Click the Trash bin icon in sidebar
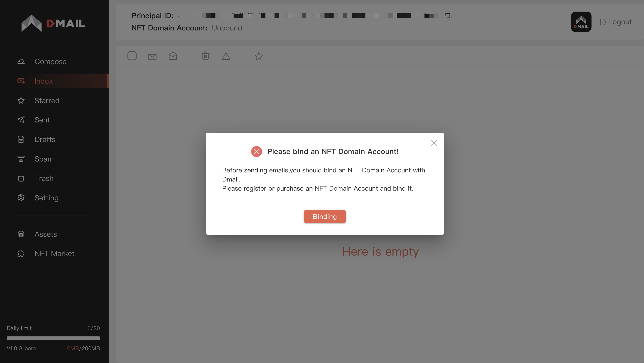 coord(21,178)
